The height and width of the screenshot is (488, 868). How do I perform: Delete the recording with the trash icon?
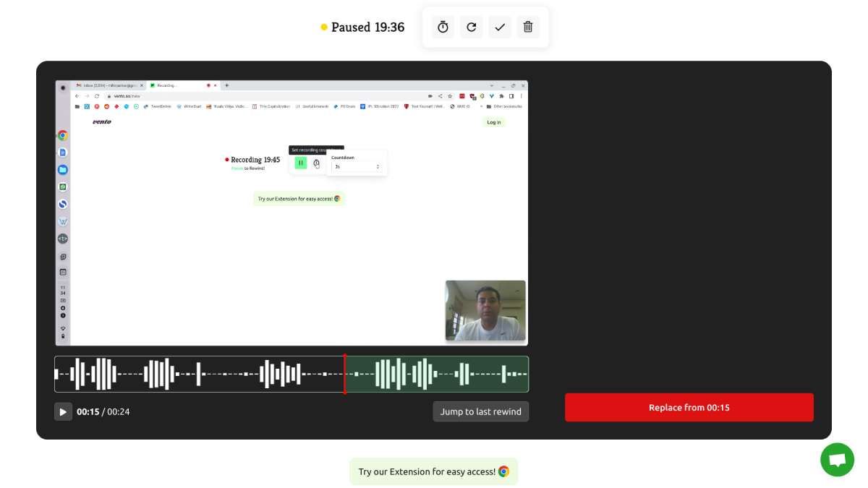coord(528,27)
